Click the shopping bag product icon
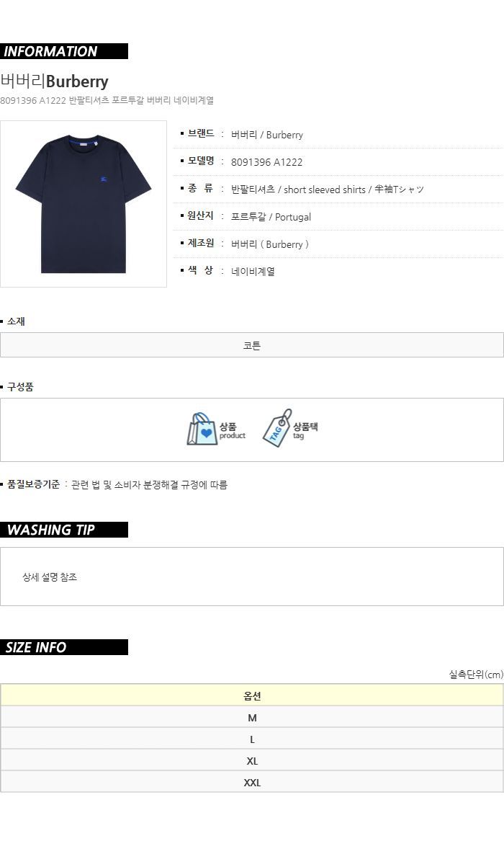This screenshot has width=504, height=854. [202, 430]
